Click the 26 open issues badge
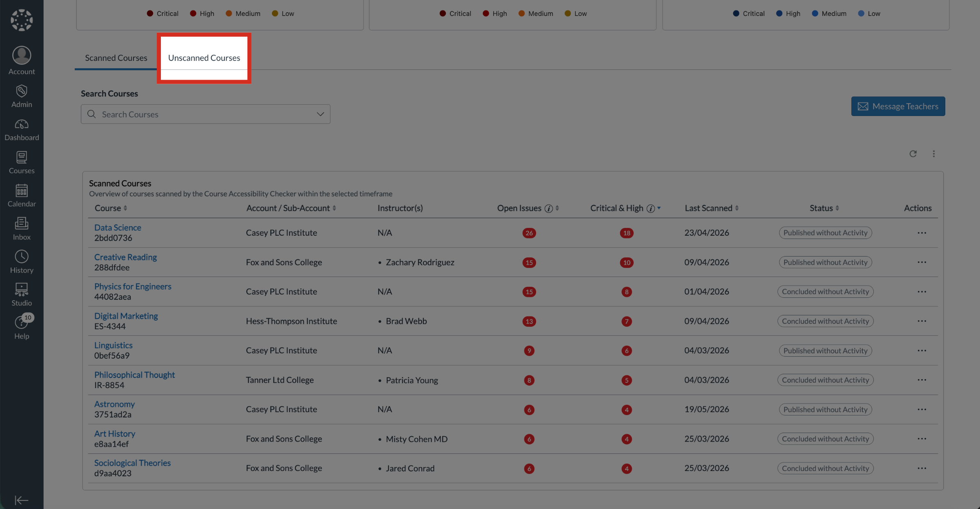This screenshot has height=509, width=980. coord(529,233)
